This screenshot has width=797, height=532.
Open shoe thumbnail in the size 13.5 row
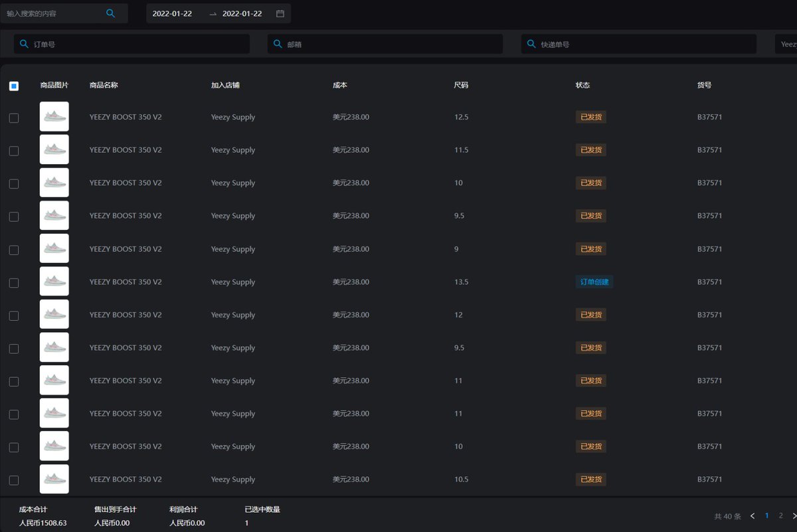[54, 282]
